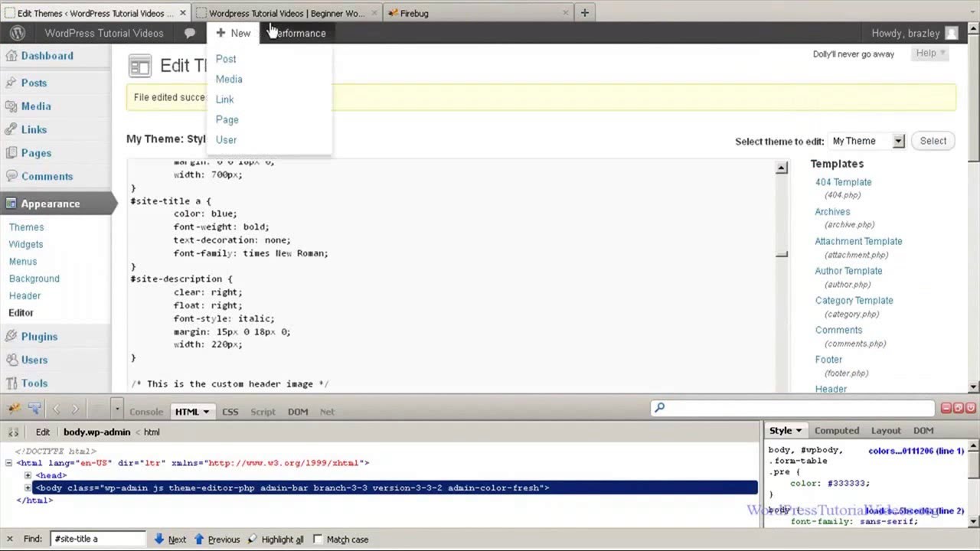Go to the Themes submenu

click(x=27, y=227)
